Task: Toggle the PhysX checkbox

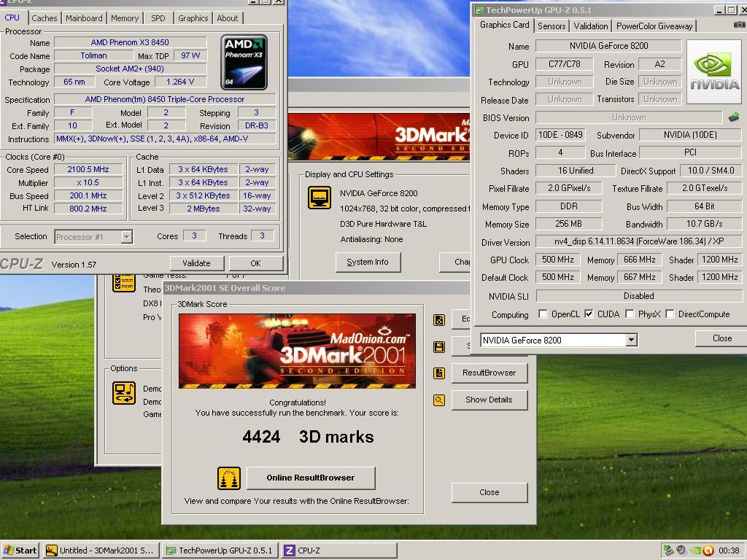Action: 630,314
